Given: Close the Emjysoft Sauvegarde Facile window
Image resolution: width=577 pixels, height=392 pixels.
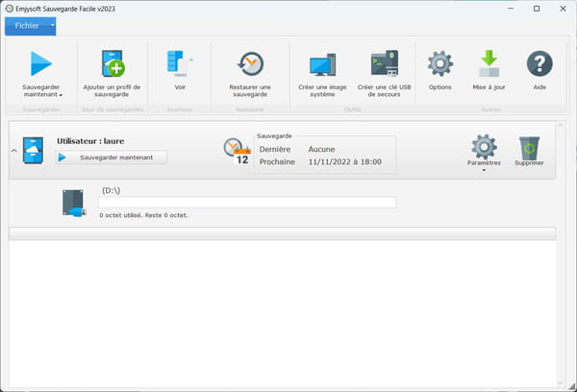Looking at the screenshot, I should [563, 9].
